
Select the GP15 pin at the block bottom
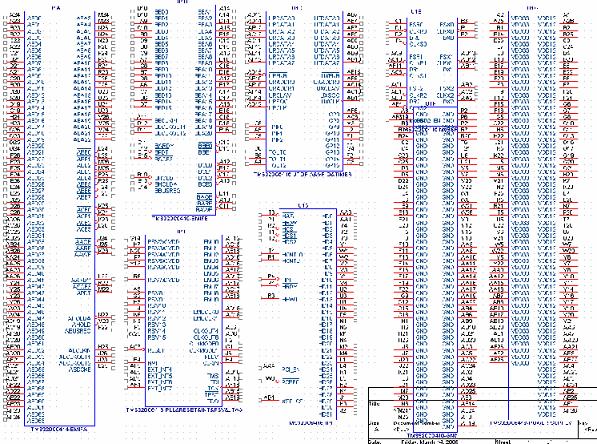pos(332,165)
